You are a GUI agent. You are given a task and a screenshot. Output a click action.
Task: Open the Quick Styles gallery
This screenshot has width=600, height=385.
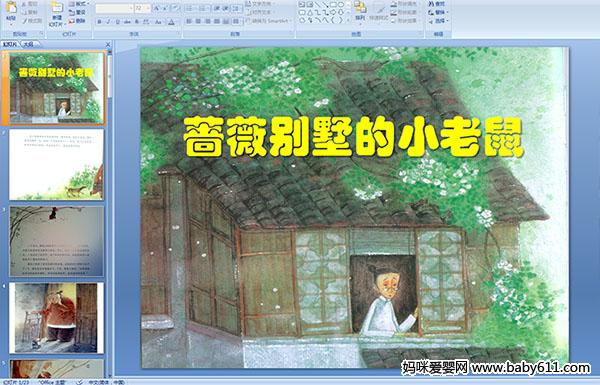[379, 14]
